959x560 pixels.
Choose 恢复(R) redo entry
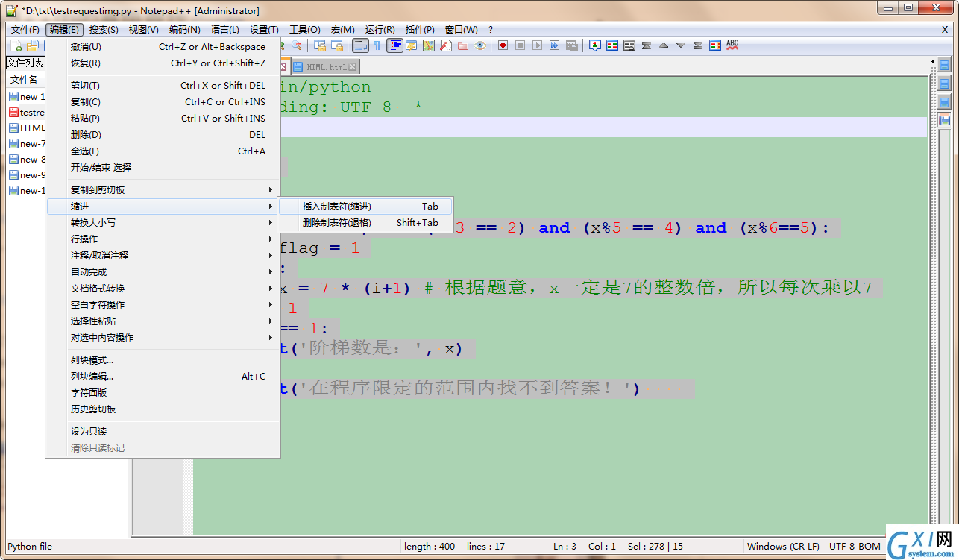(163, 63)
